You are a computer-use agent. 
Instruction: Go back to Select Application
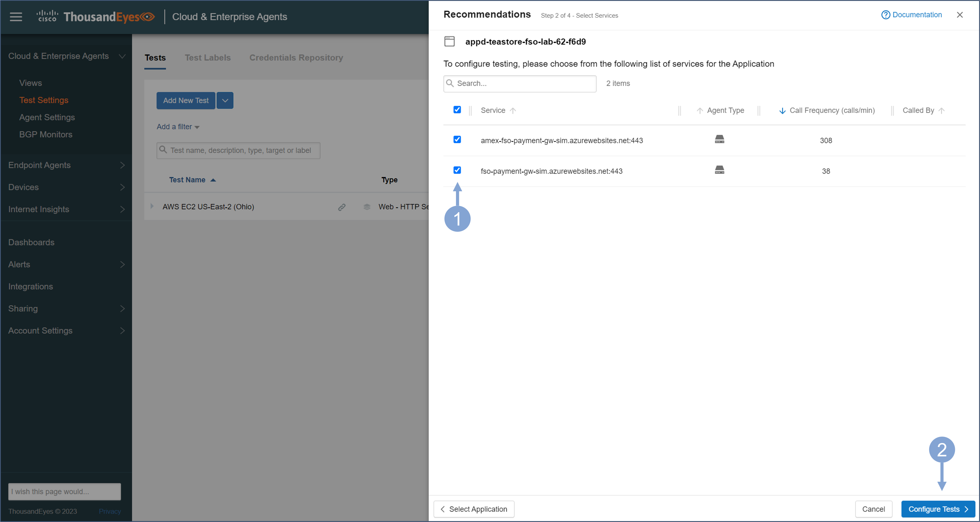(x=474, y=509)
